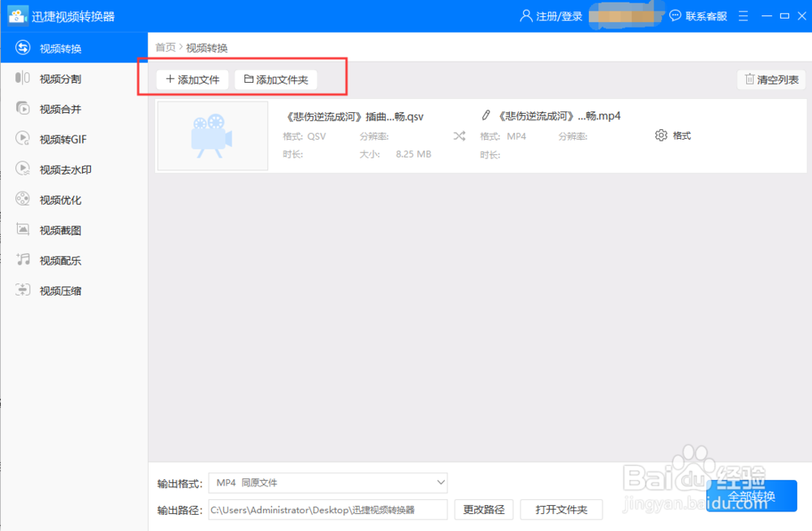This screenshot has height=531, width=812.
Task: Click the 视频转换 breadcrumb text
Action: 206,48
